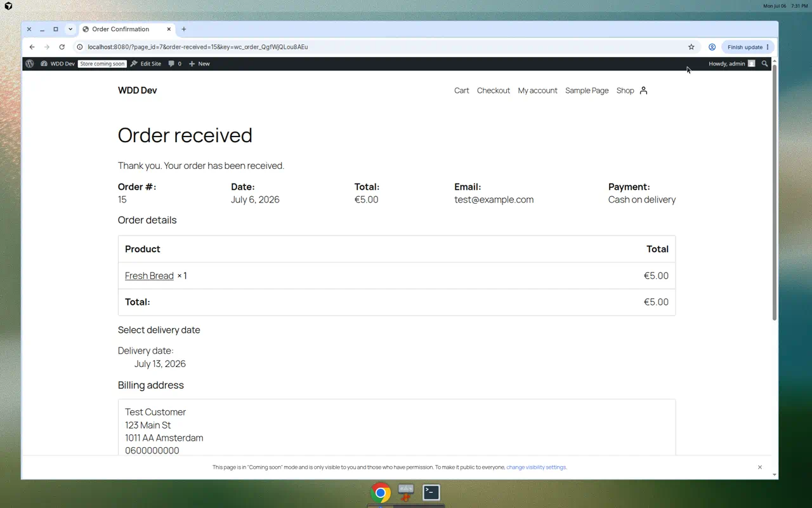Click the WordPress logo in admin bar
The width and height of the screenshot is (812, 508).
[29, 63]
